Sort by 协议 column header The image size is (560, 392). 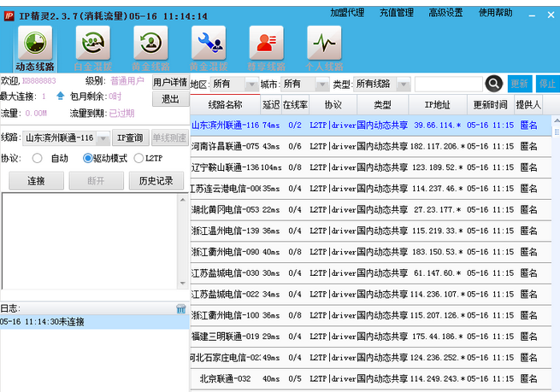click(333, 104)
